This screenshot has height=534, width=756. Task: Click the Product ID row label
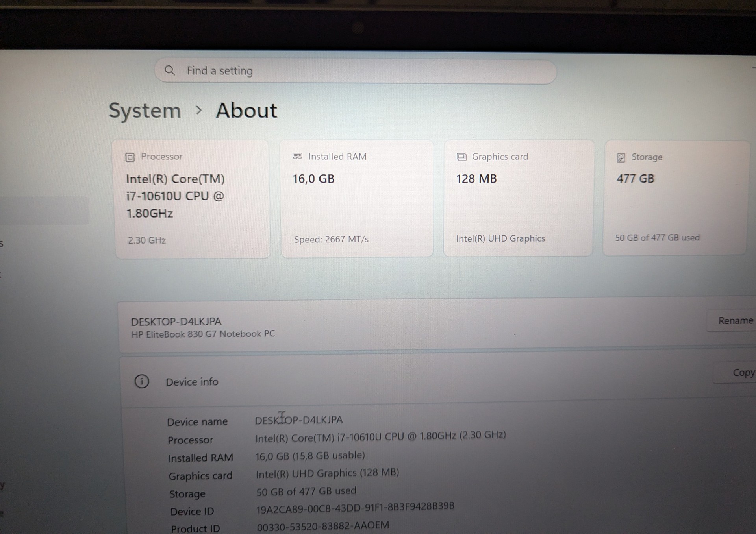point(195,528)
